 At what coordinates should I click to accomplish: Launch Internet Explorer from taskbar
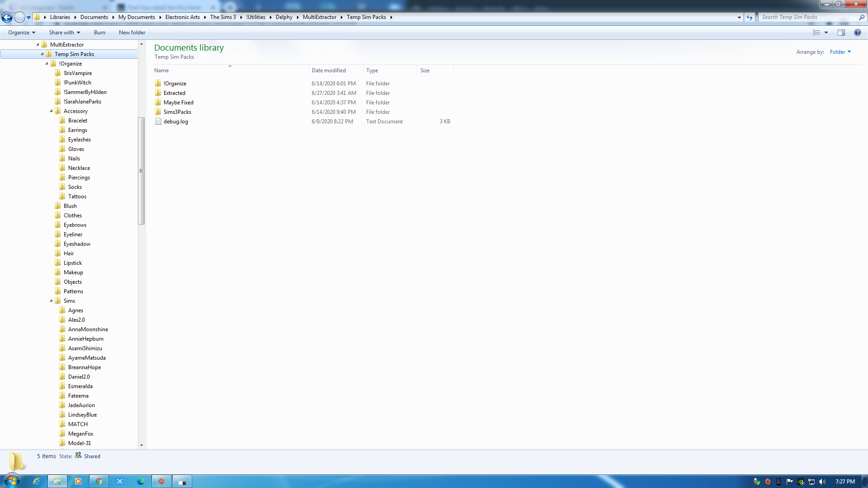click(37, 481)
